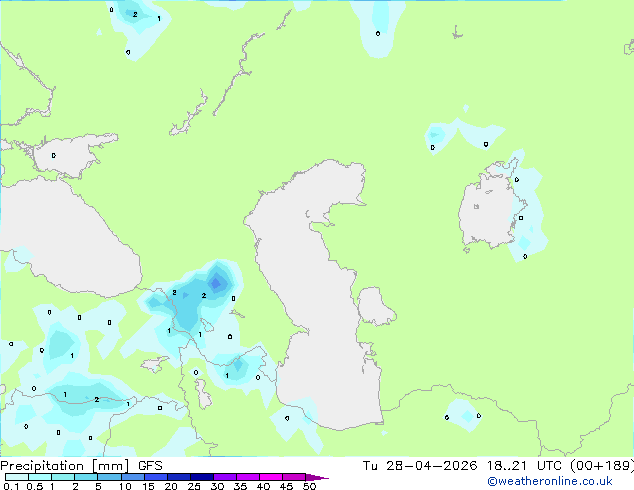Click the legend label '0.5'
Screen dimensions: 634x490
35,486
